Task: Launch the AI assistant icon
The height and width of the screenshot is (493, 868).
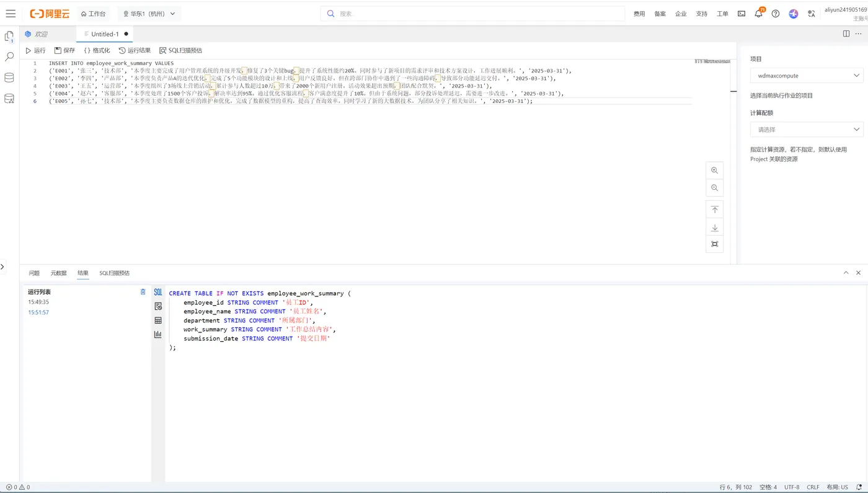Action: tap(793, 14)
